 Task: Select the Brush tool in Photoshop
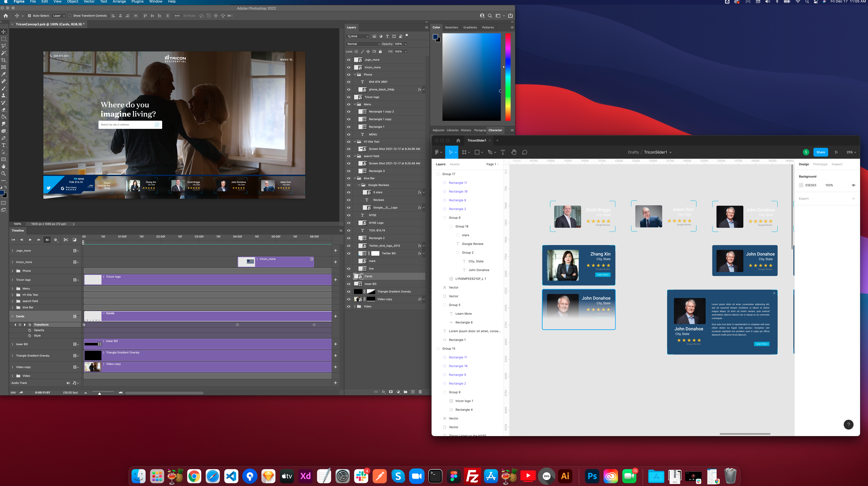click(4, 89)
